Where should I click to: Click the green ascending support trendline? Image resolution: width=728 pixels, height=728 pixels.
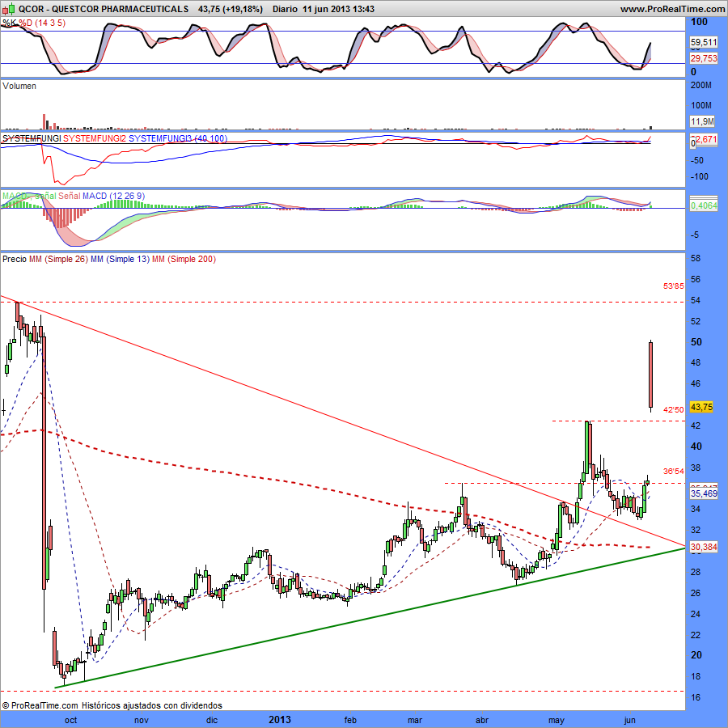point(370,618)
